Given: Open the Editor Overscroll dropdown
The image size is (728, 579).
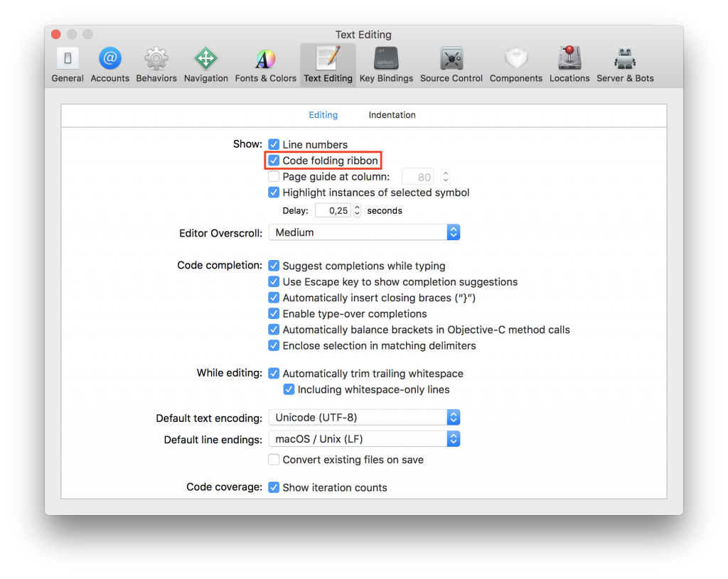Looking at the screenshot, I should pos(363,232).
